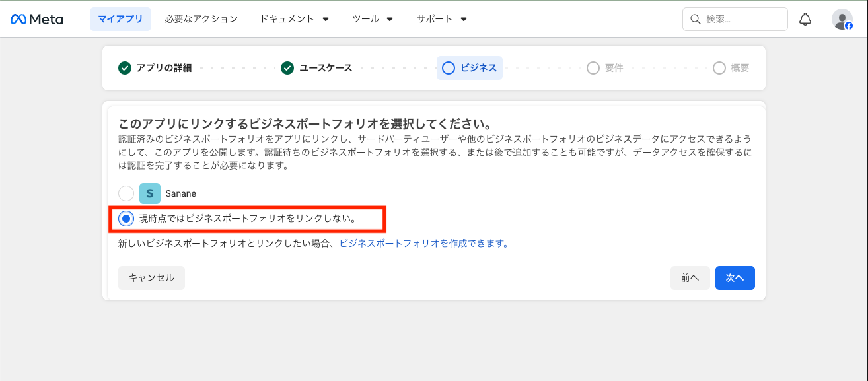Click the Meta logo
This screenshot has width=868, height=381.
[37, 19]
